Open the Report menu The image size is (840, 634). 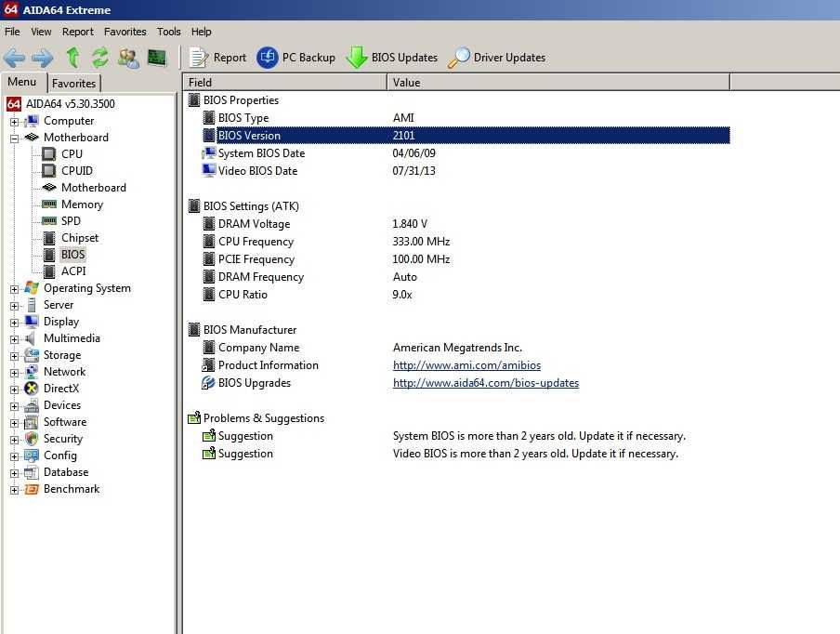point(78,32)
